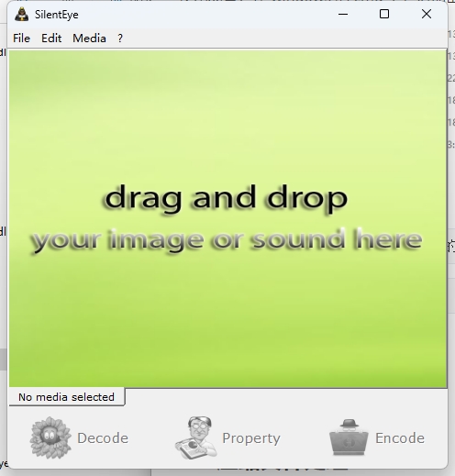Viewport: 455px width, 476px height.
Task: Click the 'your image or sound here' text
Action: (x=226, y=240)
